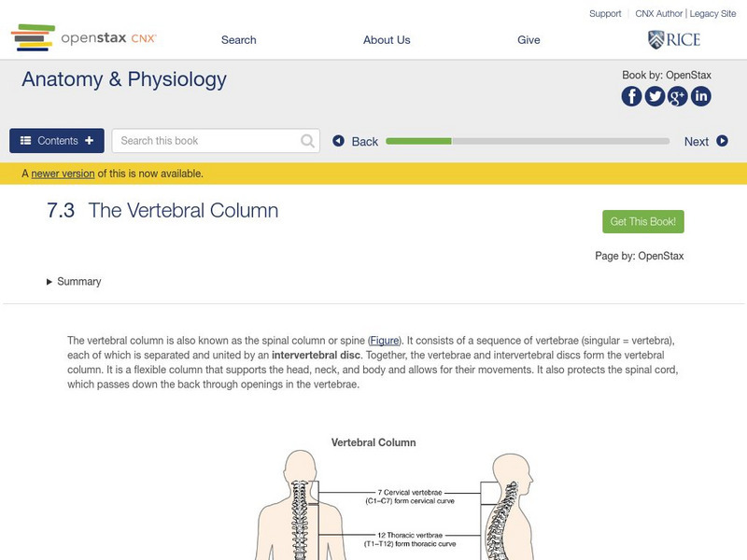This screenshot has width=747, height=560.
Task: Share via the LinkedIn icon
Action: (x=700, y=96)
